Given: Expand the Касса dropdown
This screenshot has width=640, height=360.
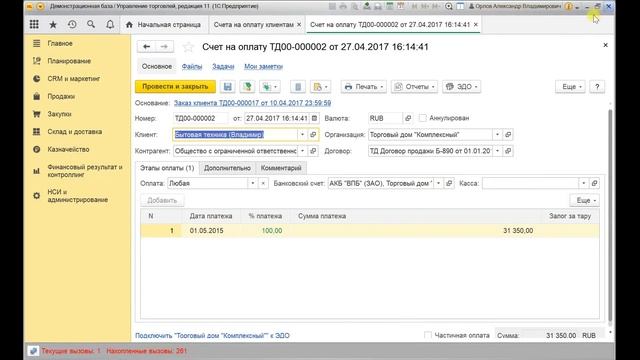Looking at the screenshot, I should pos(584,183).
